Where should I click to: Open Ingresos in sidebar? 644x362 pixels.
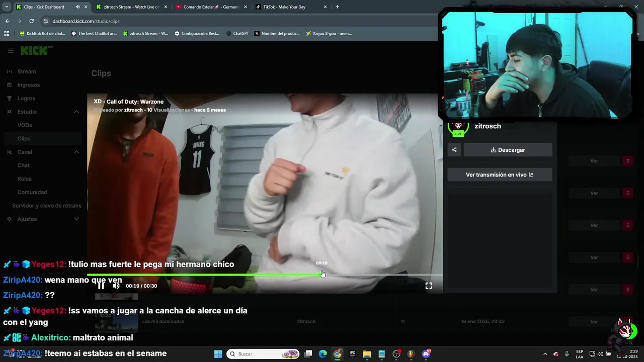pos(28,85)
